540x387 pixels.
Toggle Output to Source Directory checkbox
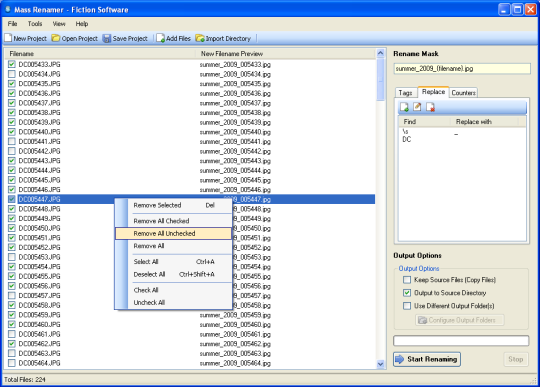(x=407, y=293)
